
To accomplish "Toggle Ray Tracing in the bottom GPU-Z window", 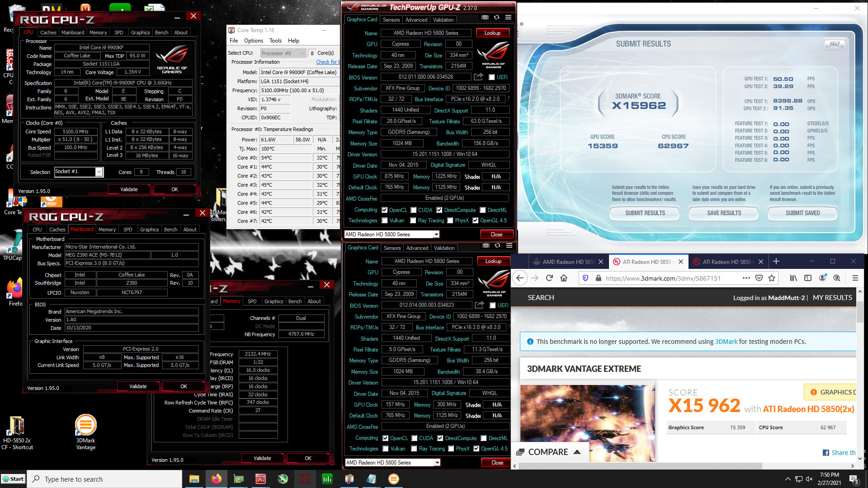I will click(x=414, y=449).
